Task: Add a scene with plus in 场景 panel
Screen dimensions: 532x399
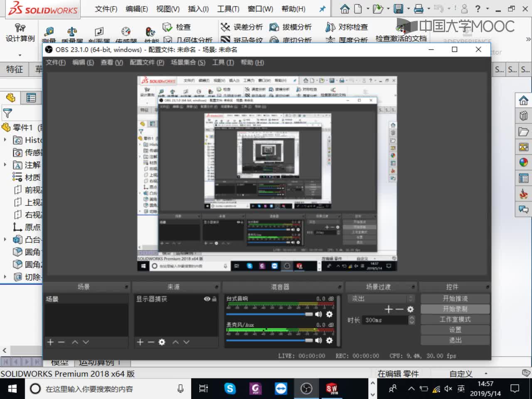Action: [x=50, y=342]
